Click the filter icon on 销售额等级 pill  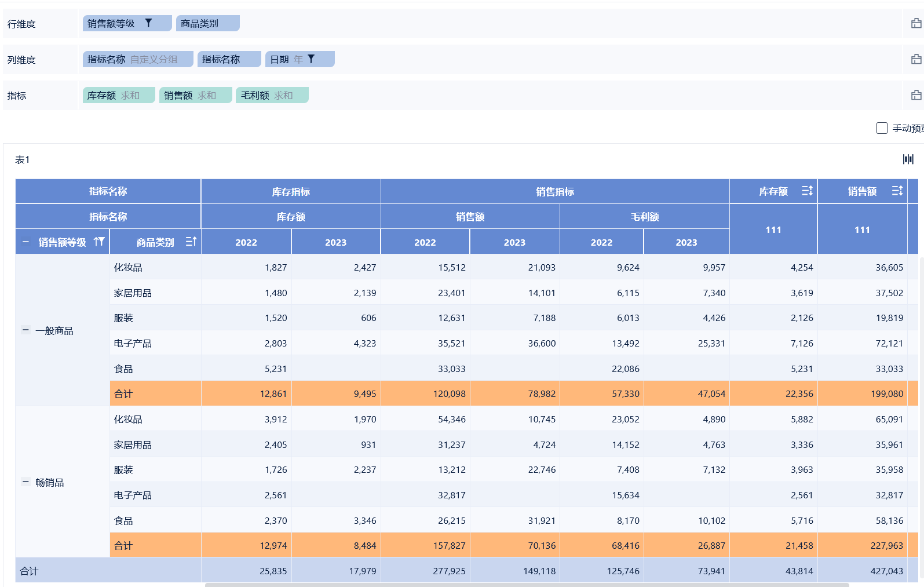pyautogui.click(x=148, y=23)
